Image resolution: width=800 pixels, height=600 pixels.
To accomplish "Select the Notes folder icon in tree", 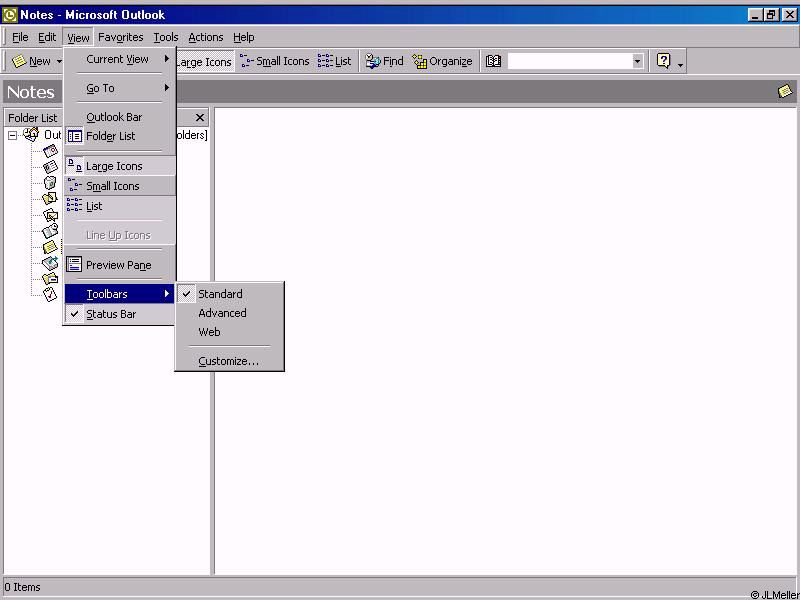I will point(50,247).
